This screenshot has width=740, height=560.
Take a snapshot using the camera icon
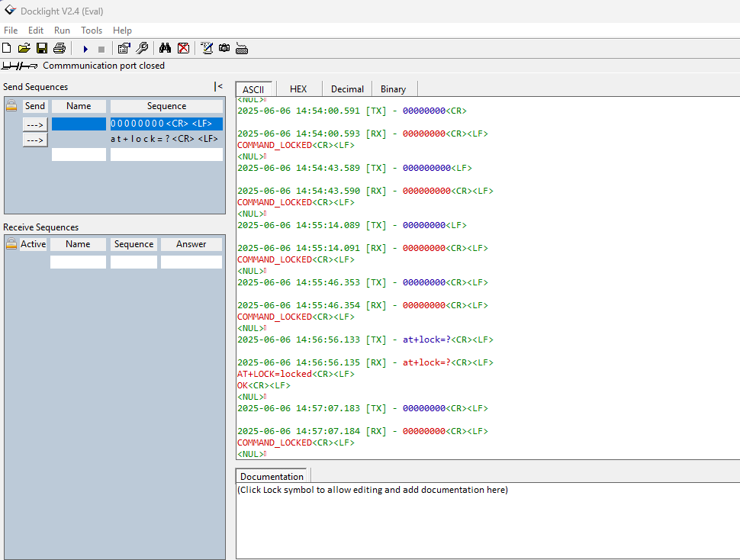click(x=224, y=48)
